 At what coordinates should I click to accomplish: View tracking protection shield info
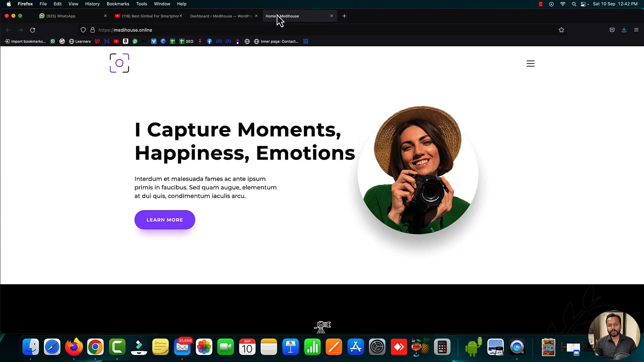coord(83,30)
